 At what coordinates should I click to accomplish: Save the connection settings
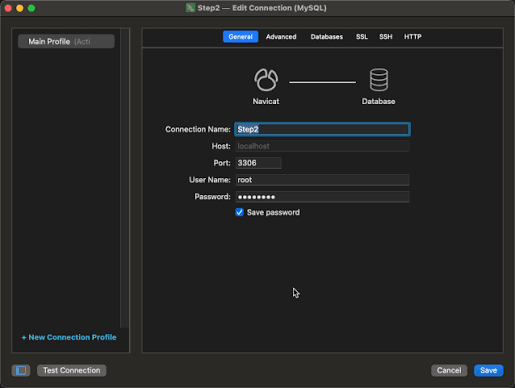(489, 370)
